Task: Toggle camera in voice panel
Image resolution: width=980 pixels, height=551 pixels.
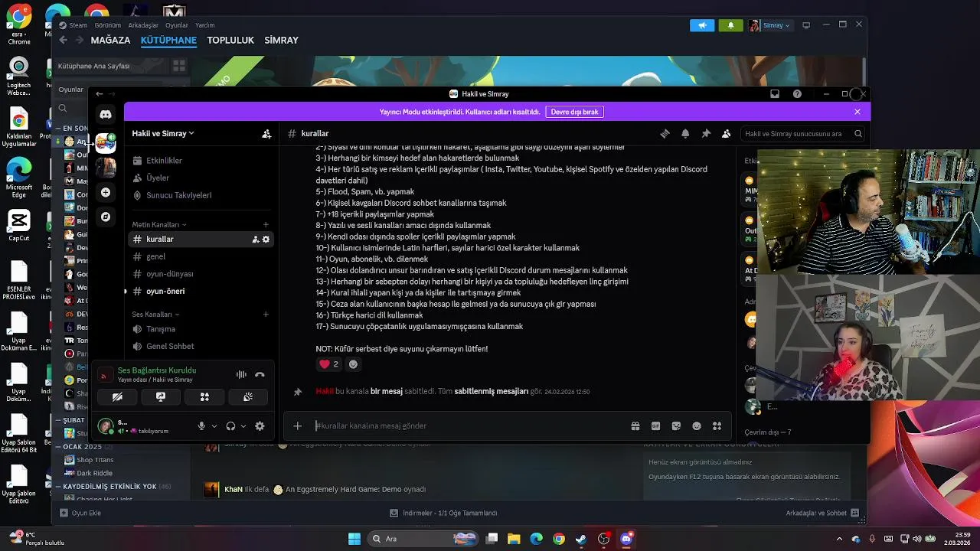Action: (x=117, y=397)
